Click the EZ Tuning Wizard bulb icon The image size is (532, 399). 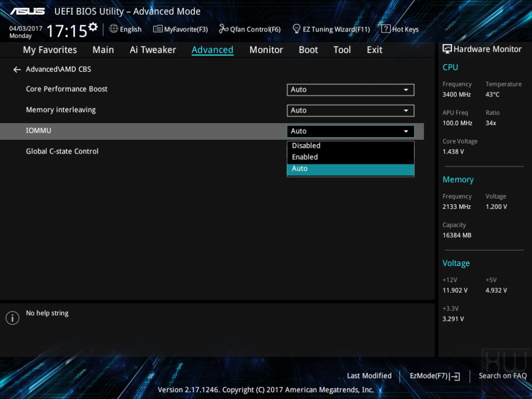tap(296, 29)
